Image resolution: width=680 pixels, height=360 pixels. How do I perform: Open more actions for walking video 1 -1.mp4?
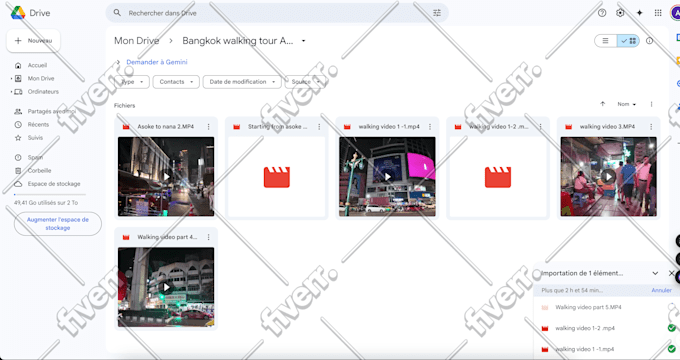point(430,127)
